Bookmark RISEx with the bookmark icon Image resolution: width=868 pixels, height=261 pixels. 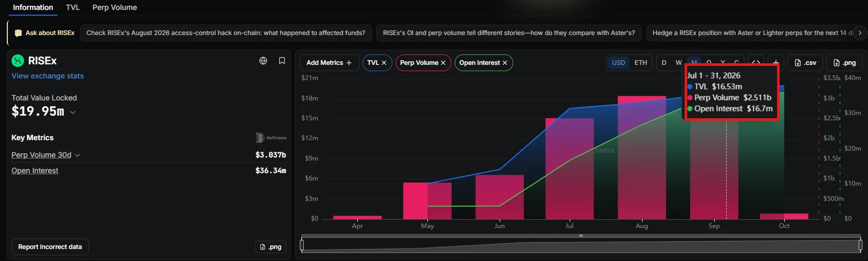click(282, 61)
